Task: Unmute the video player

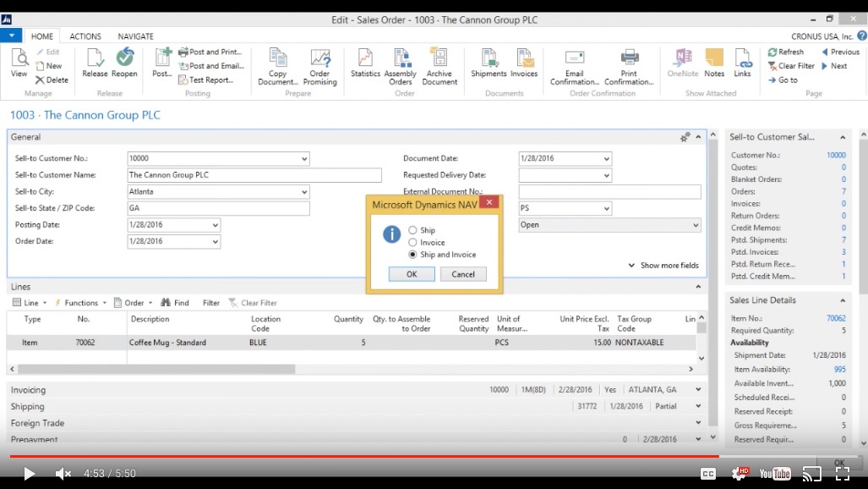Action: click(63, 474)
